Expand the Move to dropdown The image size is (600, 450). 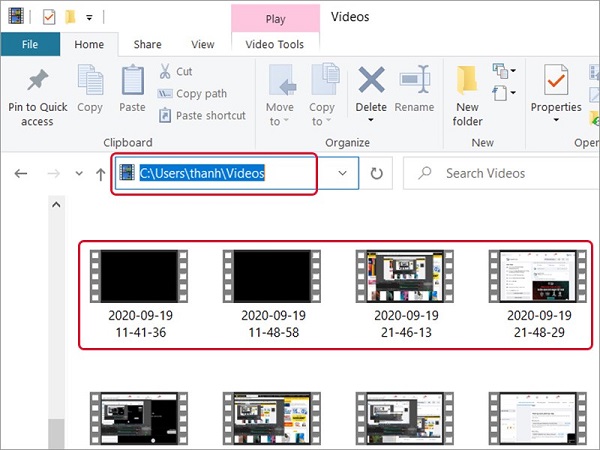pyautogui.click(x=280, y=122)
